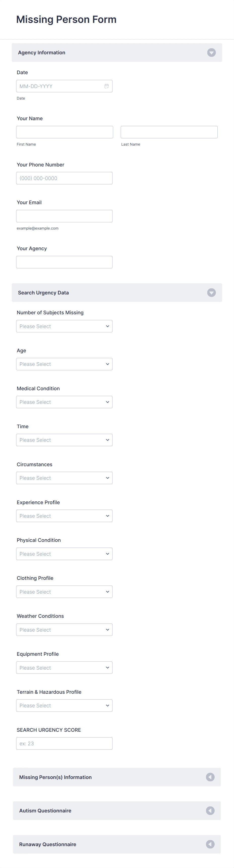Open the Number of Subjects Missing dropdown

(x=64, y=326)
